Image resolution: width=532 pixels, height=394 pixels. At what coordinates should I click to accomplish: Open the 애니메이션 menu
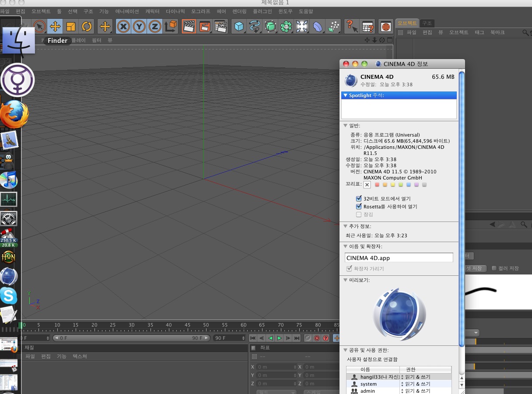click(127, 11)
